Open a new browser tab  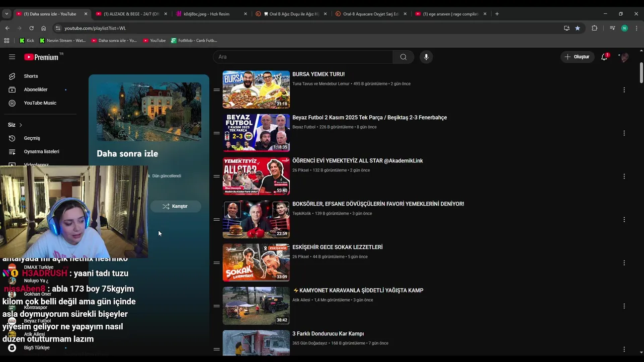coord(497,14)
